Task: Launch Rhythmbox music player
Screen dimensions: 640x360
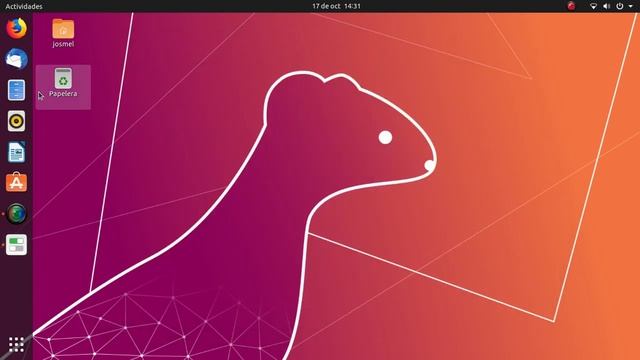Action: coord(16,121)
